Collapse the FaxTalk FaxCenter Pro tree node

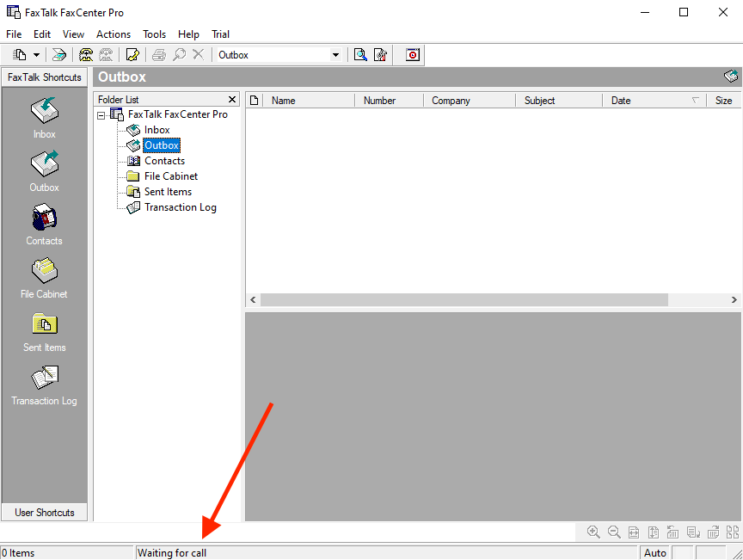tap(101, 115)
